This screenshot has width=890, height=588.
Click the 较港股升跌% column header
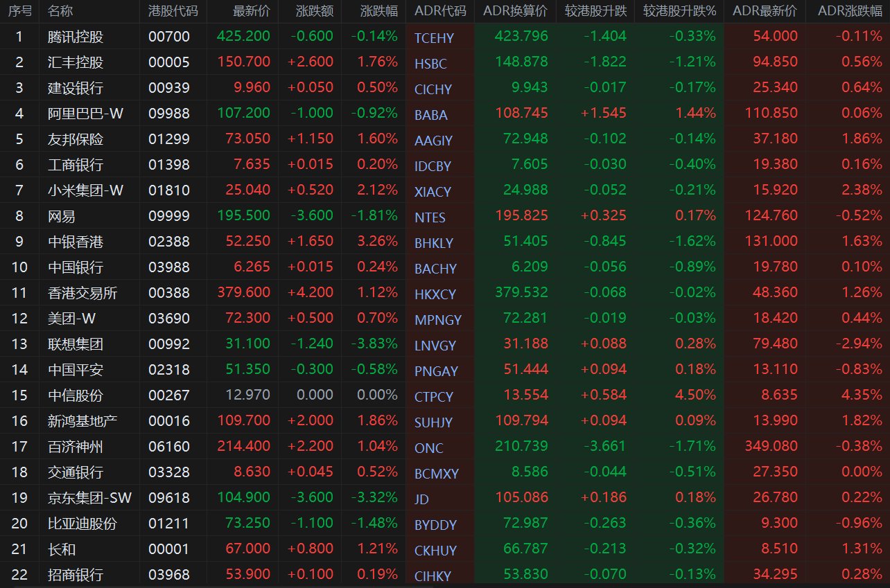point(679,11)
